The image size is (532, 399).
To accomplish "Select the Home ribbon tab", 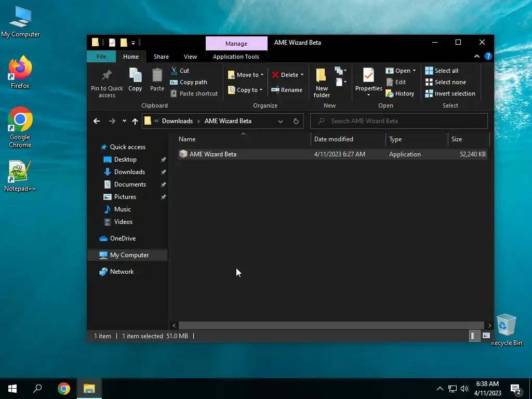I will pyautogui.click(x=130, y=57).
